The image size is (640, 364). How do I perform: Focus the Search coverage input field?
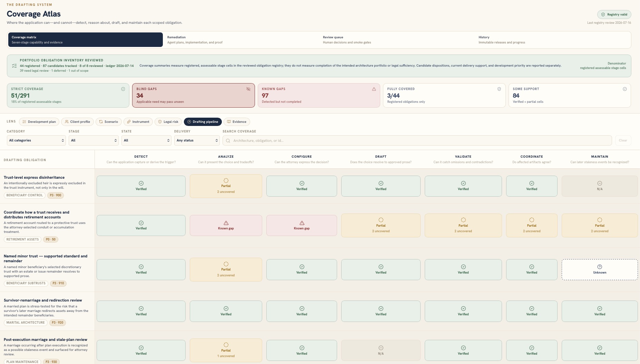pyautogui.click(x=417, y=140)
